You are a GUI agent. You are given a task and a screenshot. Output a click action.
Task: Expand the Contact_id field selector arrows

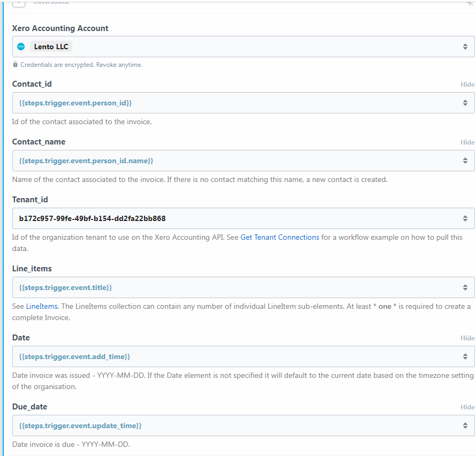click(x=465, y=103)
